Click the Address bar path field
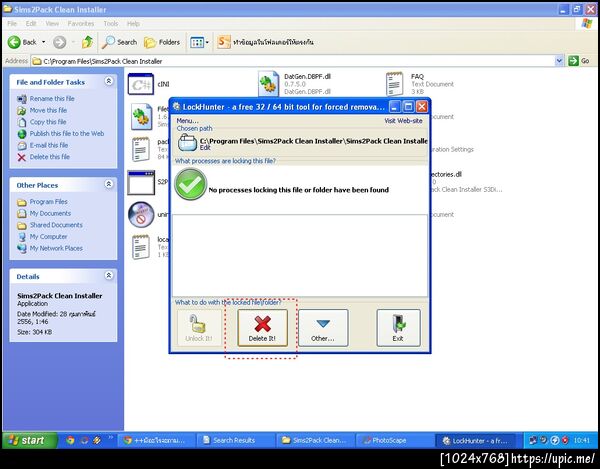This screenshot has height=469, width=600. (293, 61)
